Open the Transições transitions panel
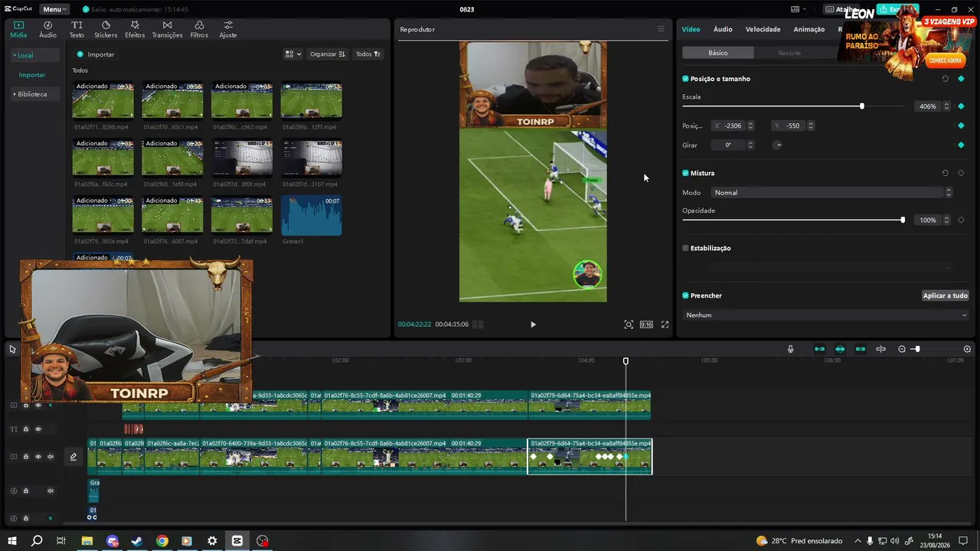 167,29
